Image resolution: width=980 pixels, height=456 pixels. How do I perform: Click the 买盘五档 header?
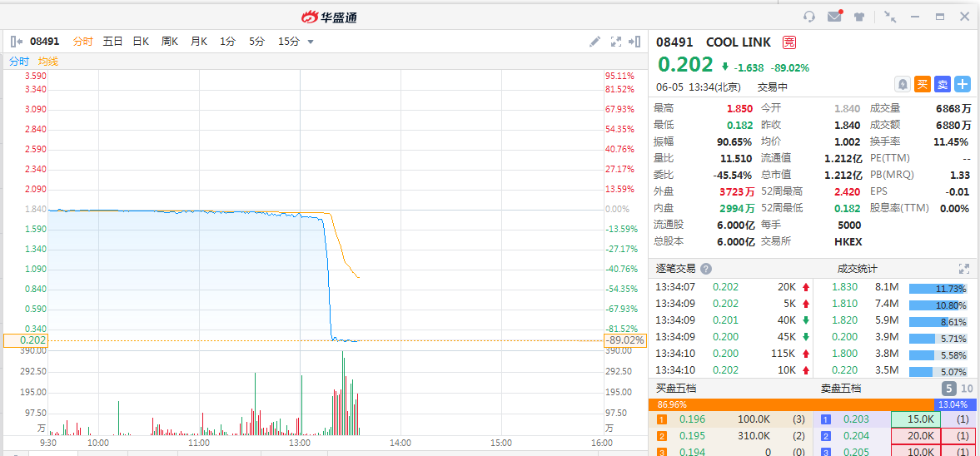(675, 389)
